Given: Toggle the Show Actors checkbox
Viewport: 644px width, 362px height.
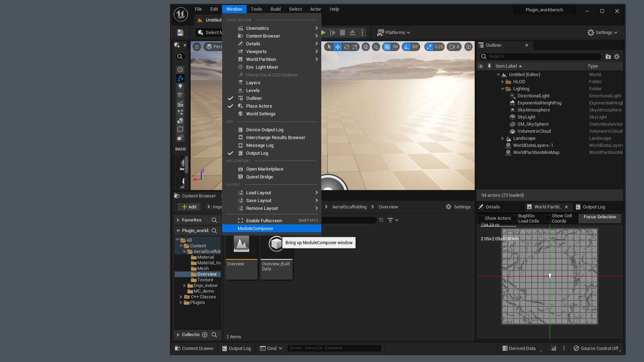Looking at the screenshot, I should click(x=481, y=218).
